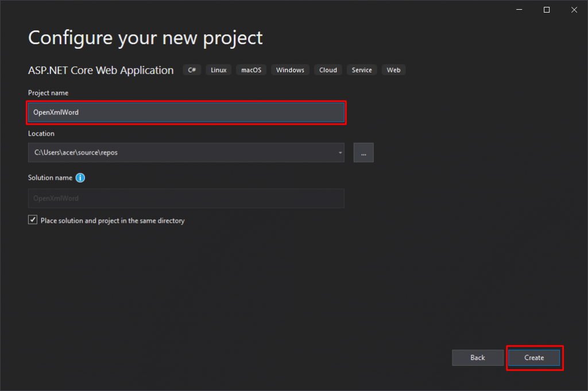Maximize the dialog window
This screenshot has height=391, width=588.
pos(547,10)
